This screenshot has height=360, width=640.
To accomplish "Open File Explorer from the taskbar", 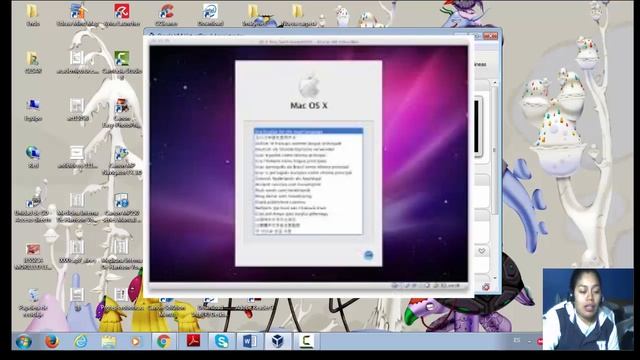I will pyautogui.click(x=109, y=341).
